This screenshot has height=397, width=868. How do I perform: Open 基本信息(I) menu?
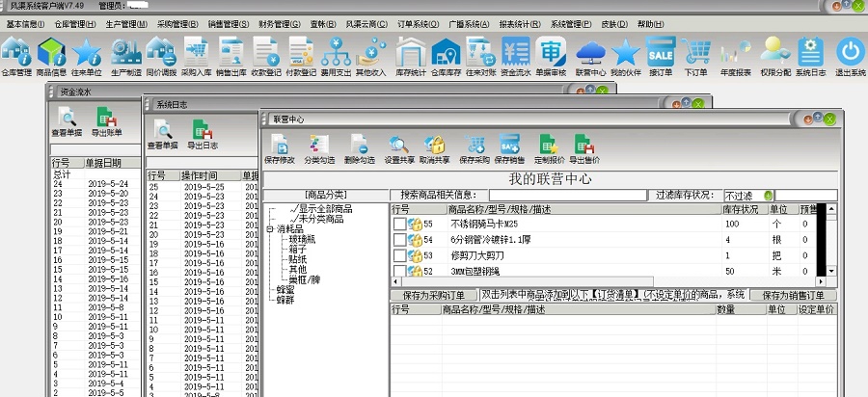[x=25, y=24]
